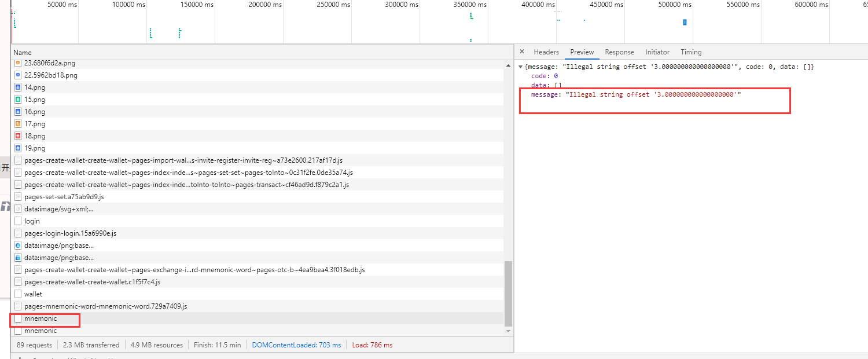868x359 pixels.
Task: Select 23.680f6d2a.png request
Action: click(257, 63)
